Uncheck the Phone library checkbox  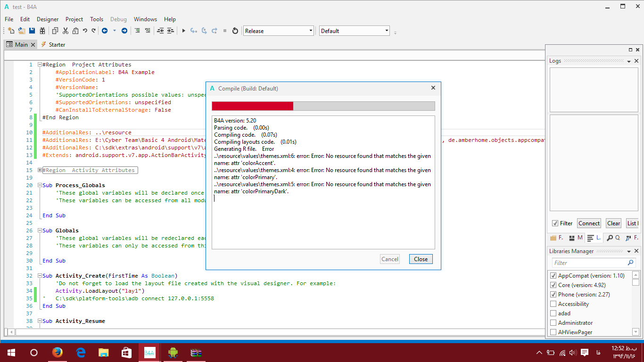tap(553, 295)
